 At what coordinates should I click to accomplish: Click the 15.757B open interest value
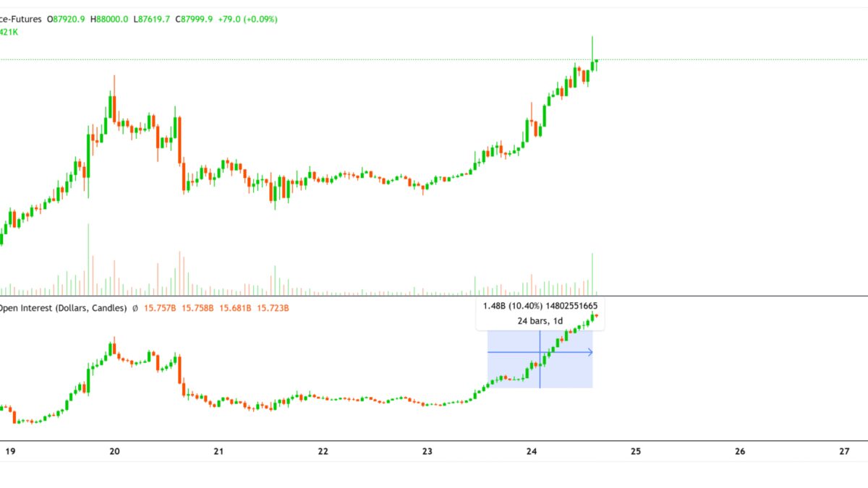[159, 308]
